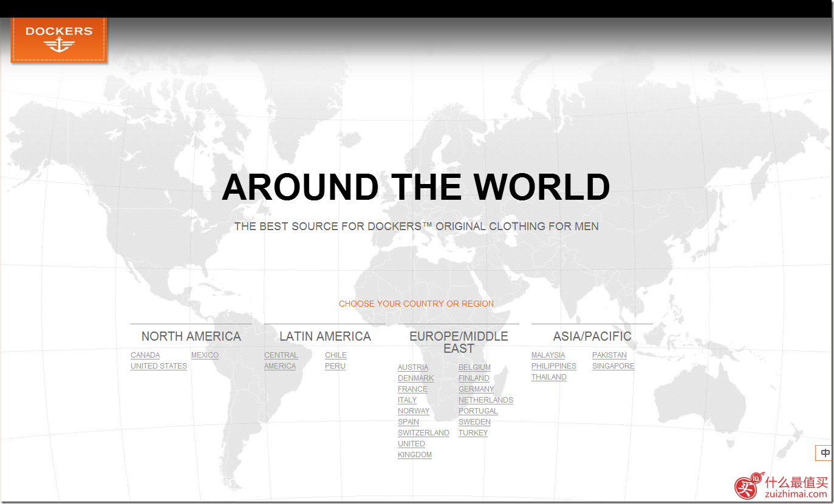
Task: Go to the Peru site
Action: (335, 366)
